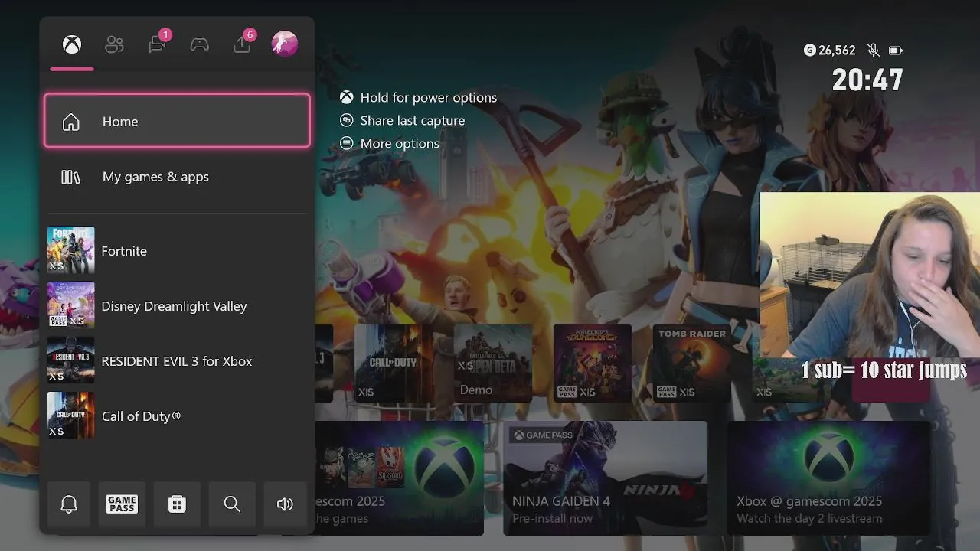980x551 pixels.
Task: Click the 20:47 clock
Action: [867, 80]
